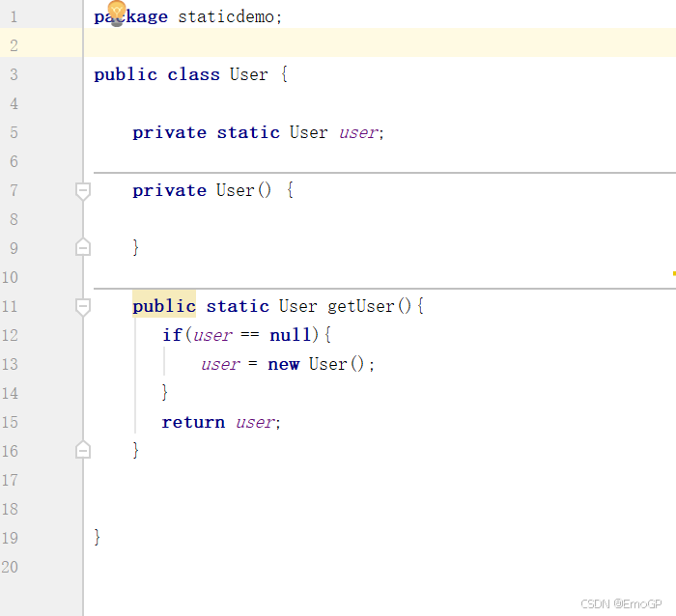Click the highlighted 'public' keyword on line 11
Screen dimensions: 676x616
[164, 306]
